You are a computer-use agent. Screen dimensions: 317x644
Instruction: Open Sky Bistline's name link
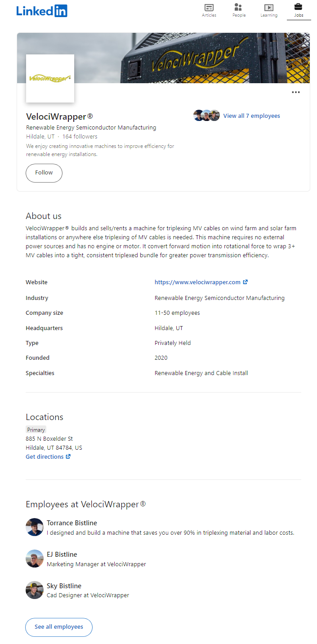(x=64, y=586)
